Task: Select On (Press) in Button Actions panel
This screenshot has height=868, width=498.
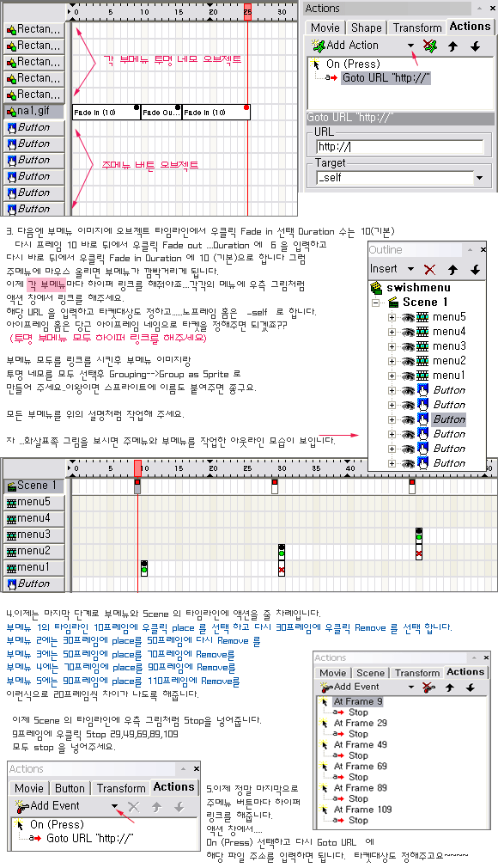Action: (x=57, y=824)
